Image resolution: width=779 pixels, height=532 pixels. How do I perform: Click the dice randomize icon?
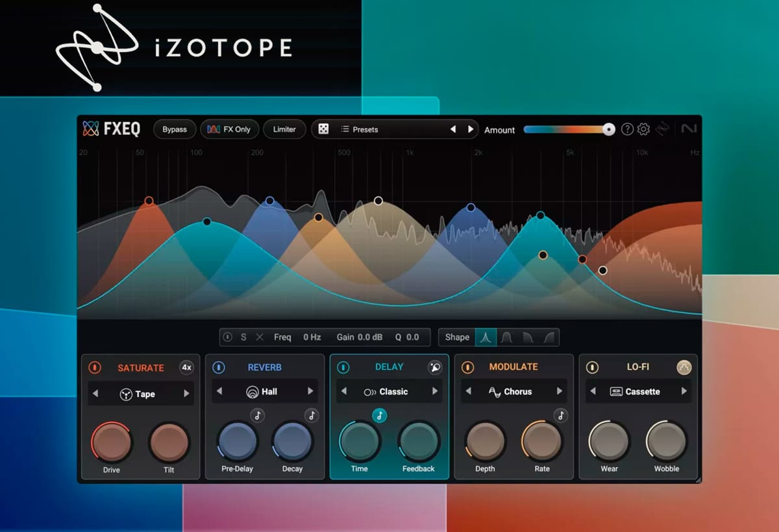(323, 129)
